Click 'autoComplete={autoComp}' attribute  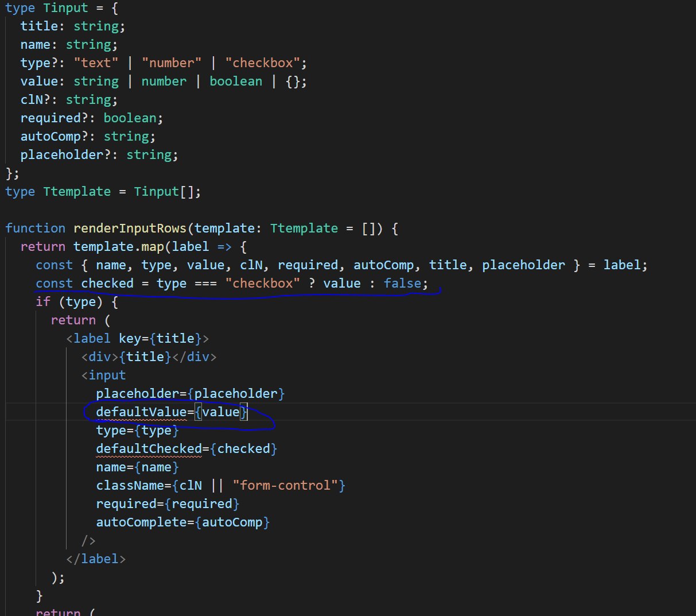(x=182, y=522)
